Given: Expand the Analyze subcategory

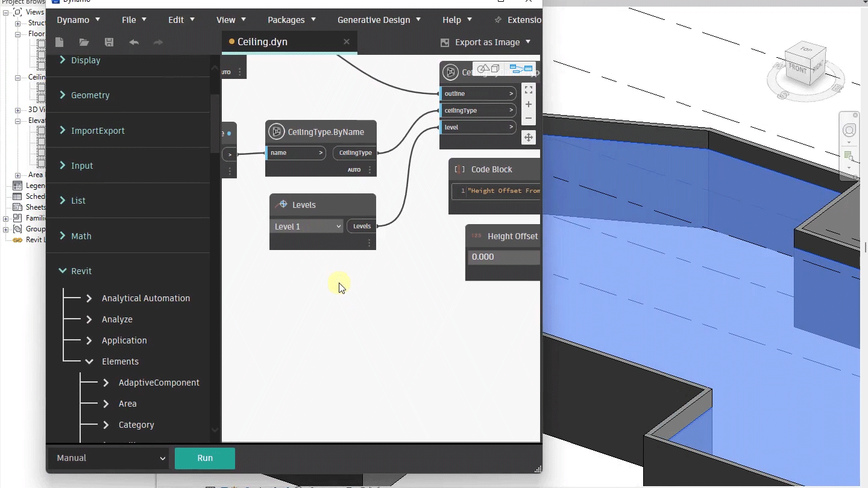Looking at the screenshot, I should coord(89,319).
